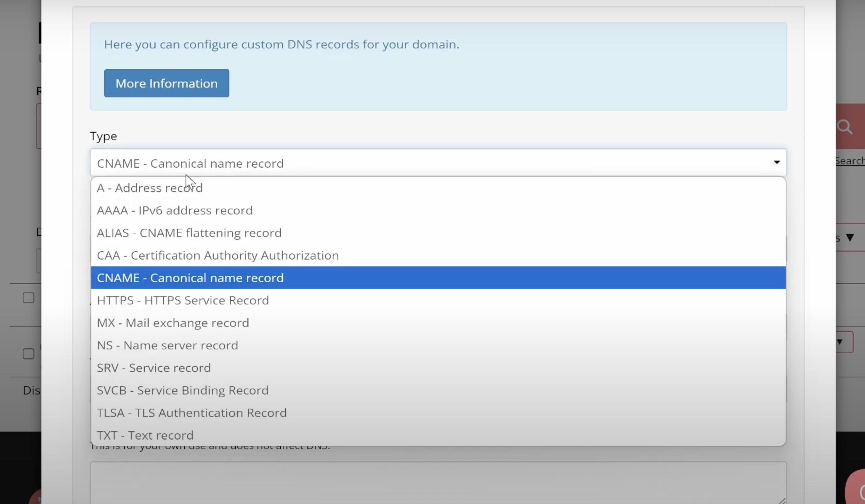
Task: Pick TXT - Text record option
Action: click(x=145, y=435)
